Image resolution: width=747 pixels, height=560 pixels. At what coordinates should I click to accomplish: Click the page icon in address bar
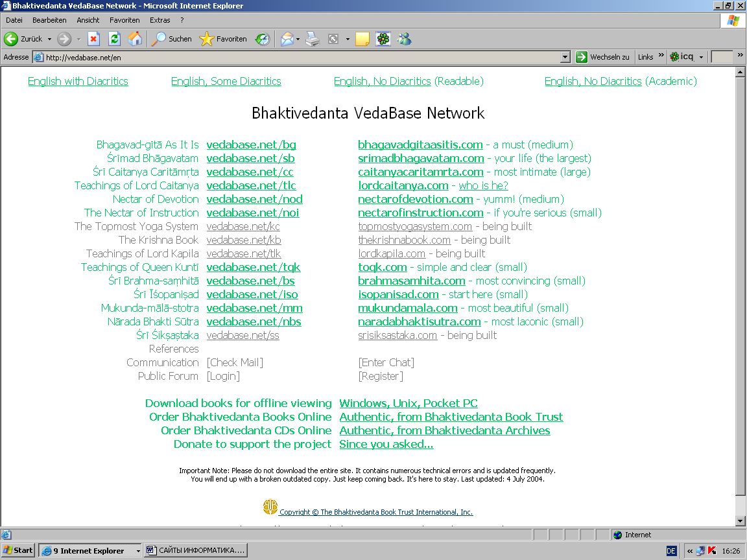[x=39, y=57]
